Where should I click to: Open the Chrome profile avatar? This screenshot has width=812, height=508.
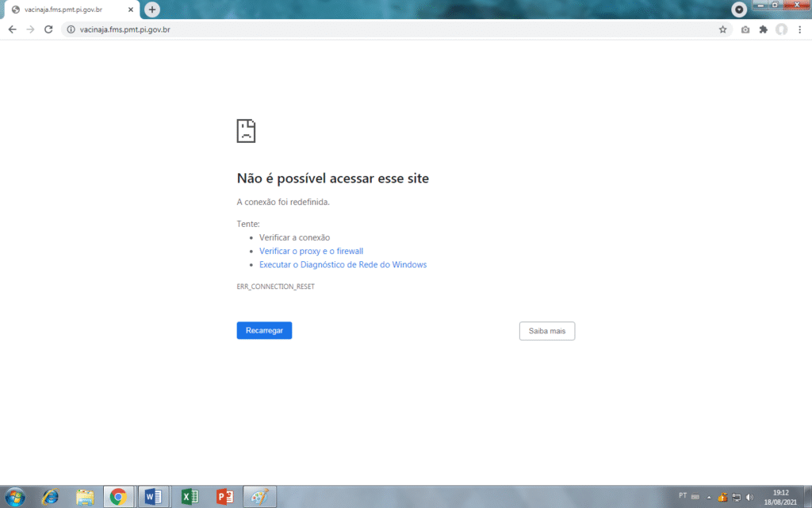(x=782, y=29)
